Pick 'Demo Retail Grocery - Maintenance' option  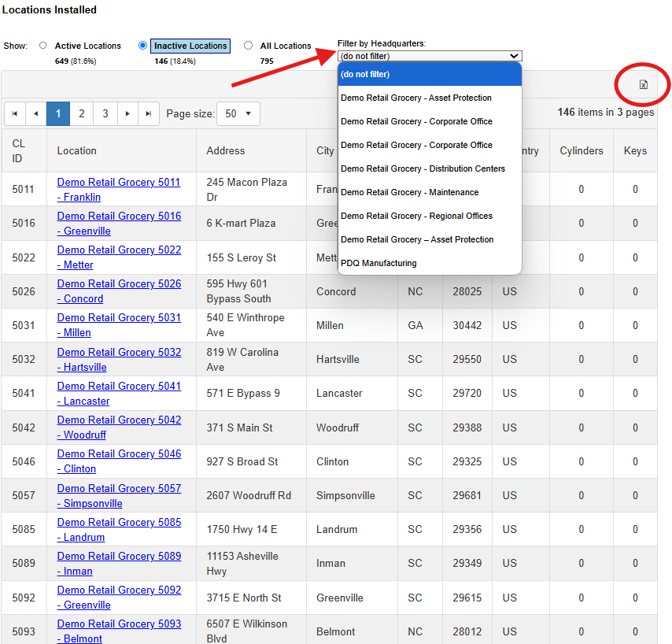pos(430,192)
